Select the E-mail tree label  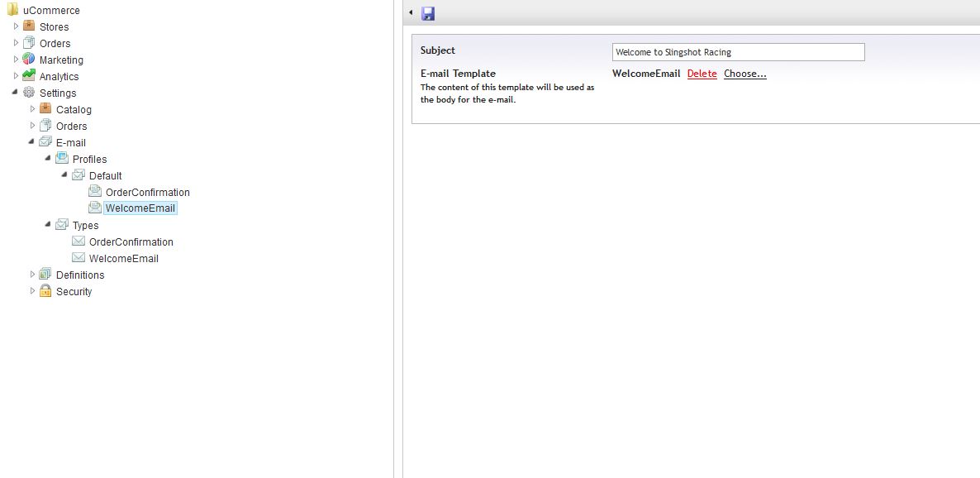click(x=70, y=142)
